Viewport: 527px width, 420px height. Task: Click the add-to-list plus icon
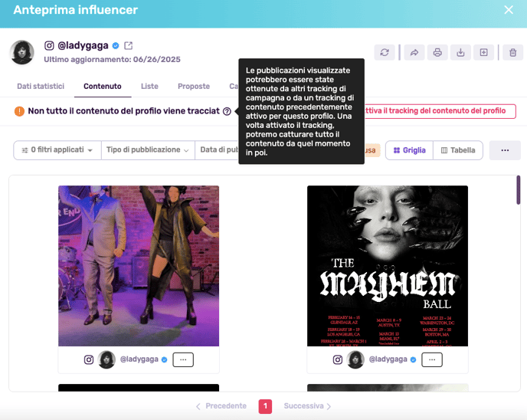483,53
